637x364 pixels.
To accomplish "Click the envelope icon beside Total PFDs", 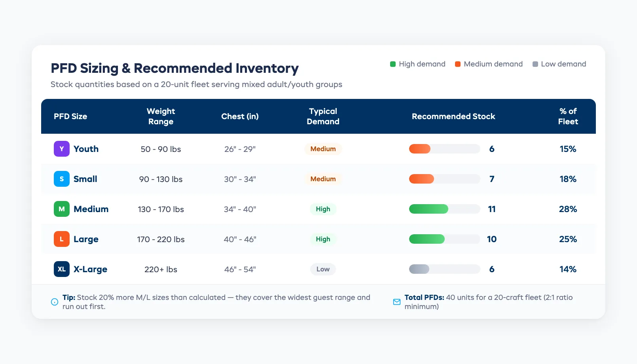I will pos(396,301).
